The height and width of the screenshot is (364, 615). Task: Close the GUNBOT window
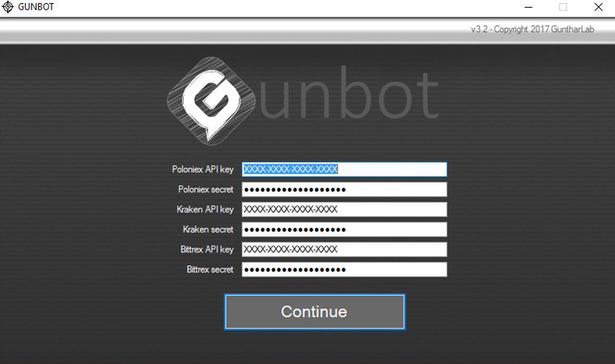[x=598, y=7]
